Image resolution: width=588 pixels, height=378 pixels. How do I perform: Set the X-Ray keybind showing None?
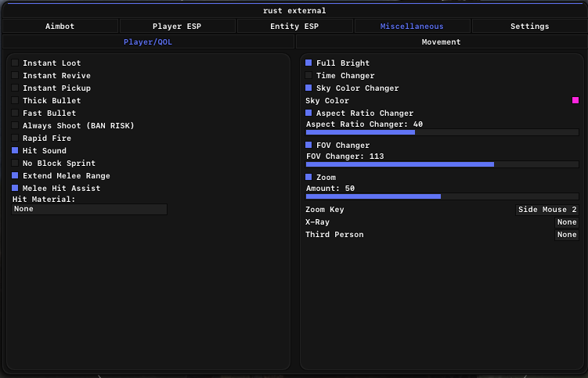coord(567,222)
